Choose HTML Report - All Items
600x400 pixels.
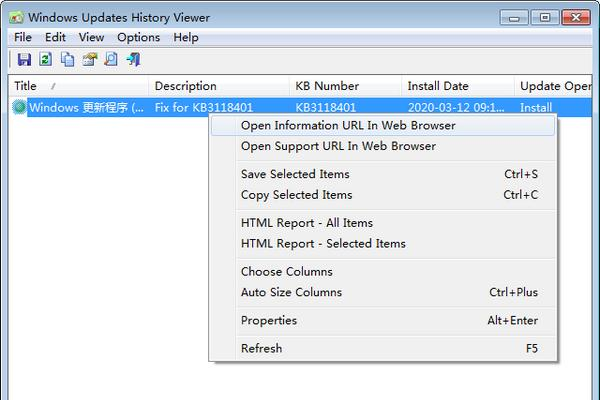pos(383,223)
